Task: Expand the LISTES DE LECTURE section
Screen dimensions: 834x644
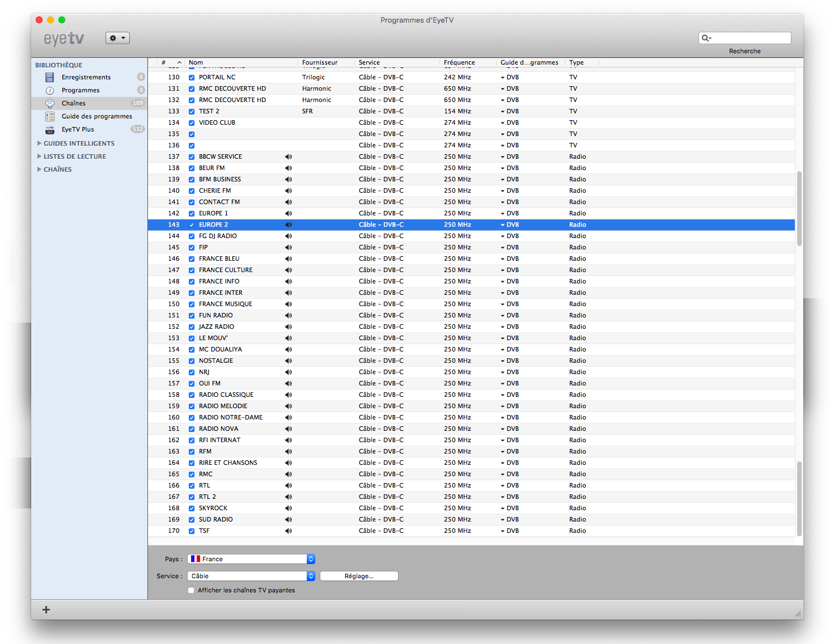Action: (39, 156)
